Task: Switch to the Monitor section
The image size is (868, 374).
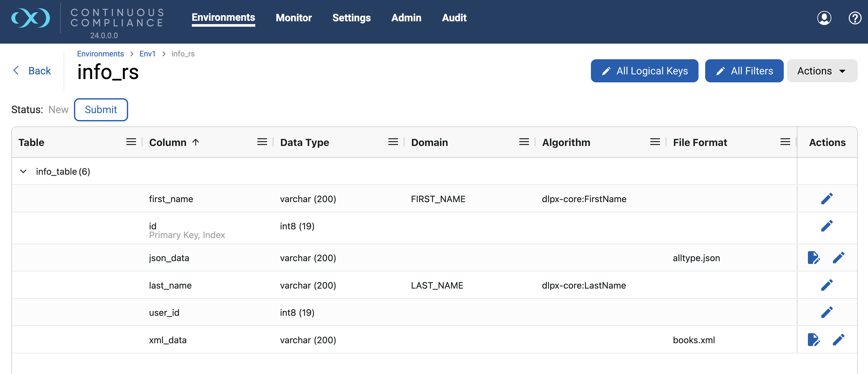Action: [294, 18]
